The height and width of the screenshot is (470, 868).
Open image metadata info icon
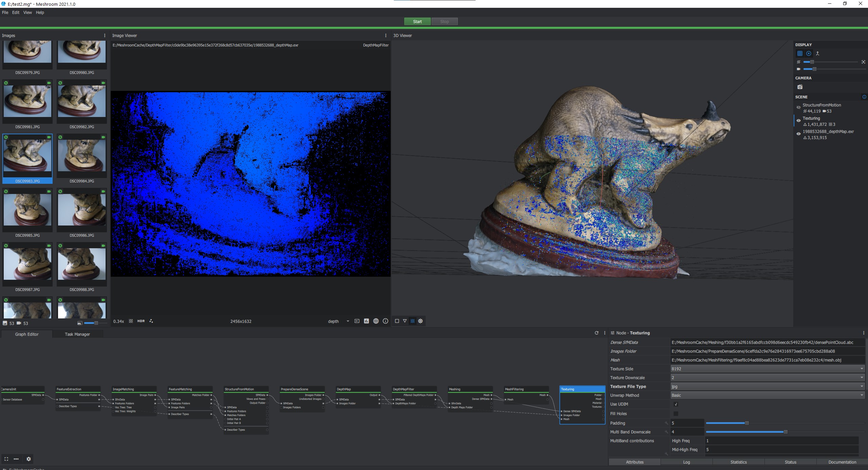click(385, 321)
